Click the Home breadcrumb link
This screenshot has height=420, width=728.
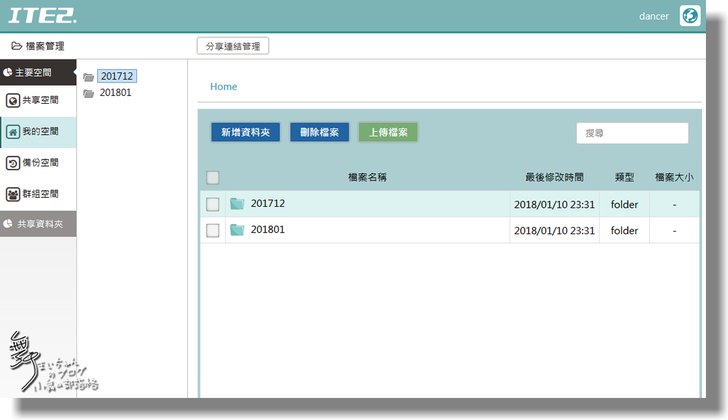[x=223, y=87]
